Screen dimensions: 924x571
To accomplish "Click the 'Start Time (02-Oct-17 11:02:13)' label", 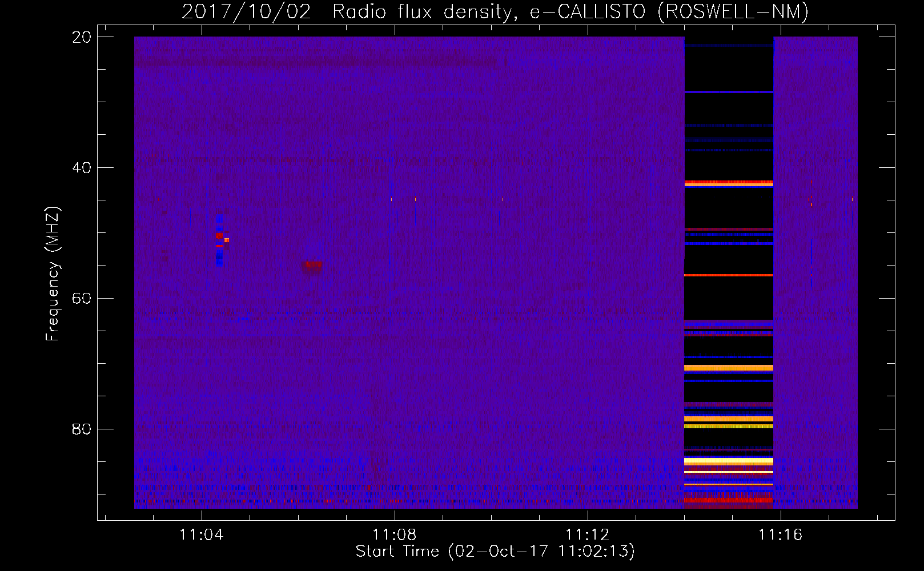I will pos(495,552).
